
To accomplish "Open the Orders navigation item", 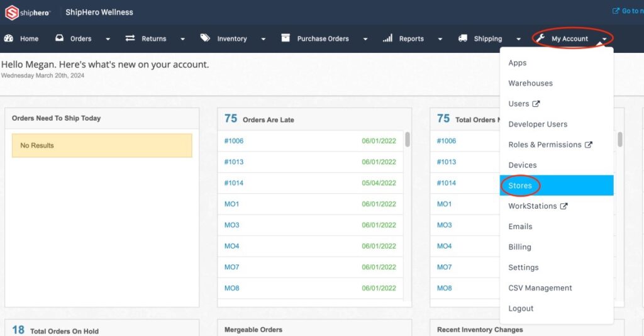I will tap(81, 38).
